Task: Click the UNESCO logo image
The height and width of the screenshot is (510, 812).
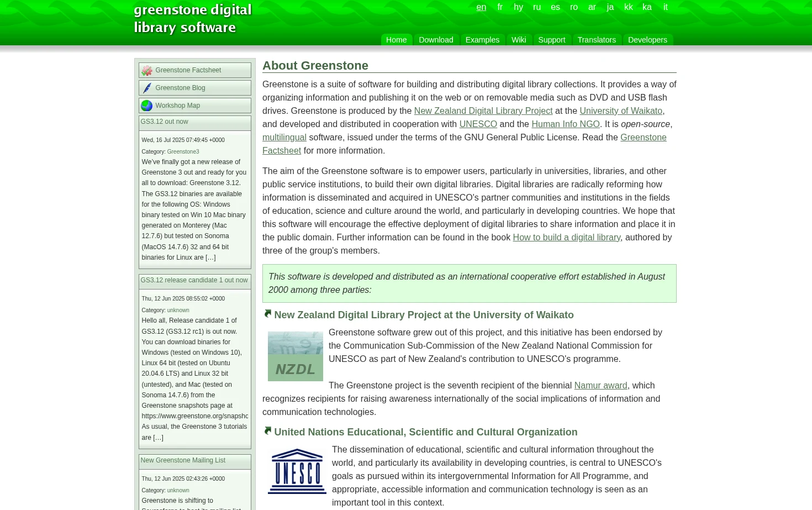Action: (x=297, y=471)
